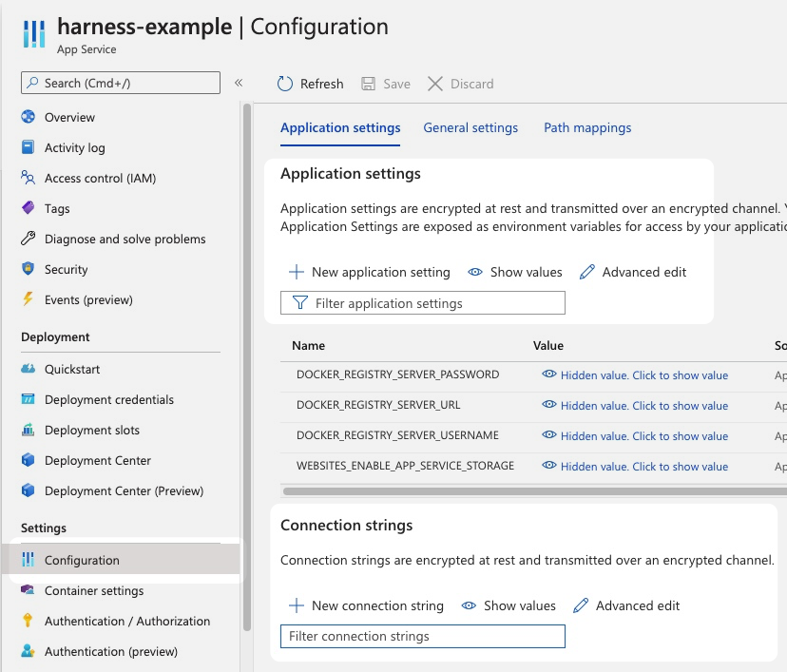Open Events (preview) lightning icon
The width and height of the screenshot is (787, 672).
coord(29,299)
